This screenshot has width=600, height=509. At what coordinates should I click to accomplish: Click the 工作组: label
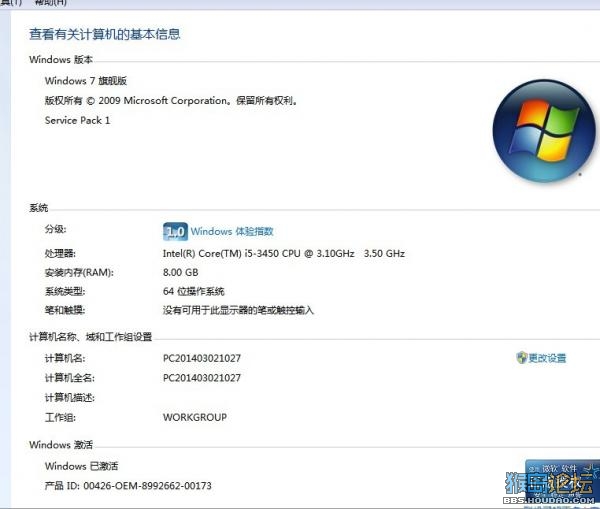[x=60, y=418]
